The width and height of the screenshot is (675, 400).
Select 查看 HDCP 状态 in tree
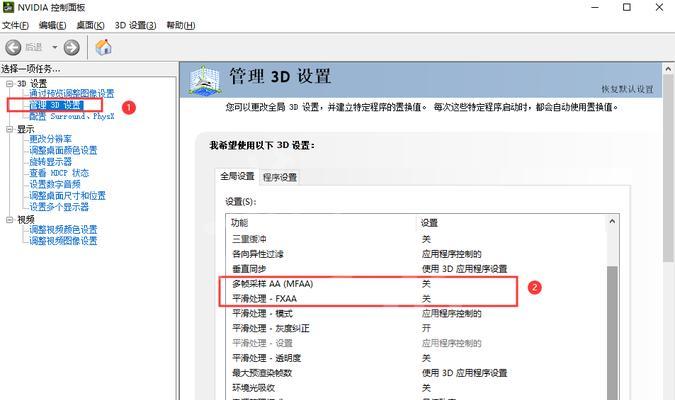[x=59, y=173]
